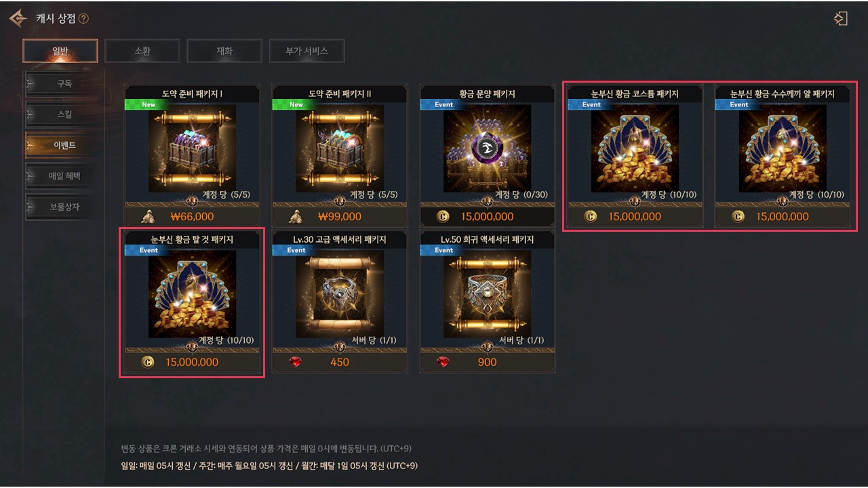
Task: Click the Lv.30 고급 액세서리 패키지 image
Action: pos(340,294)
